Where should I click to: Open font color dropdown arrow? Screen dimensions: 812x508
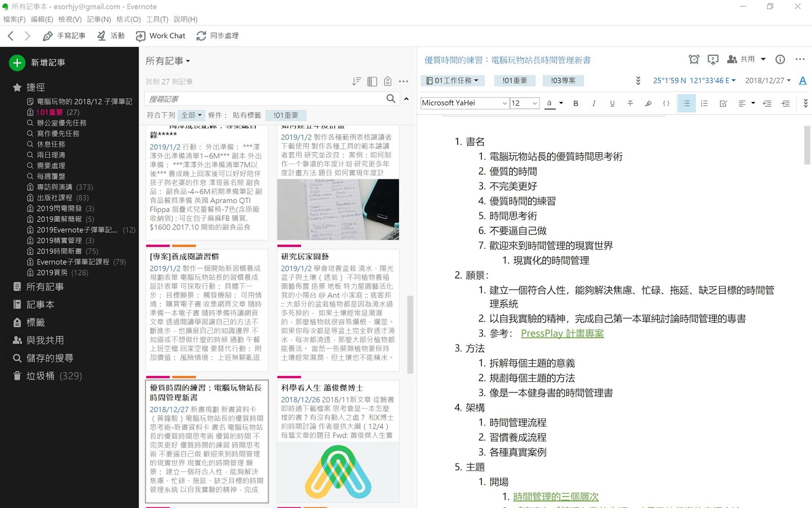point(561,103)
